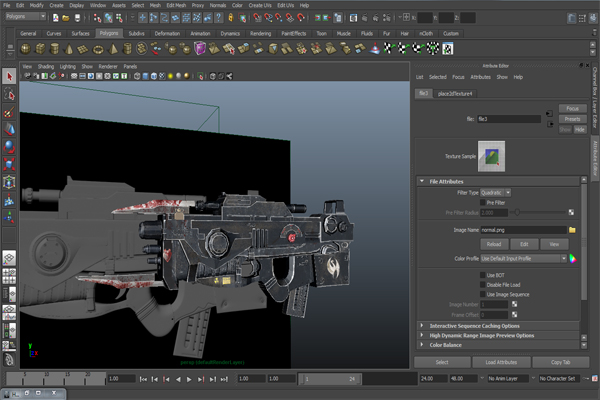Select the place2dTexture4 tab
Screen dimensions: 600x400
(x=455, y=94)
